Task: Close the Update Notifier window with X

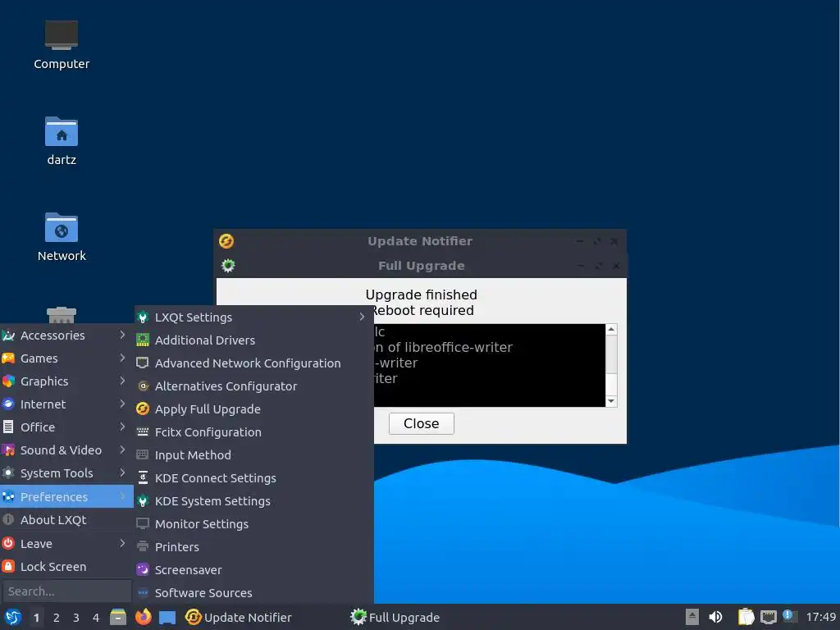Action: pos(614,241)
